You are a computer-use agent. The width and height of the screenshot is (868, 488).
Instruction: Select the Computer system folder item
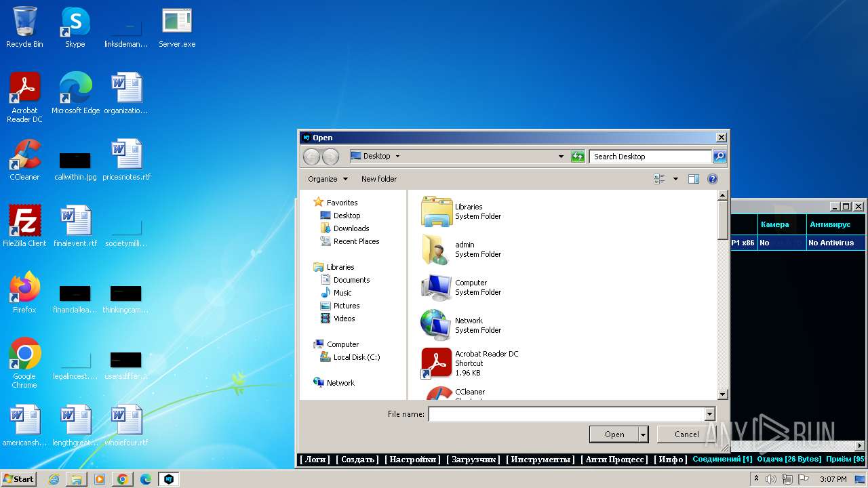[x=461, y=287]
